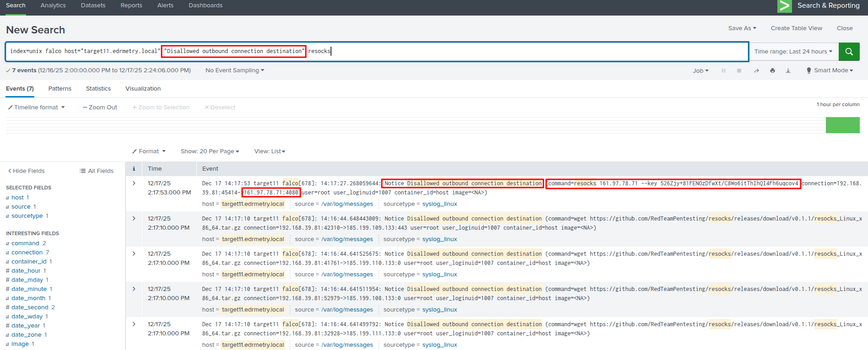
Task: Click the share job arrow icon
Action: click(756, 70)
